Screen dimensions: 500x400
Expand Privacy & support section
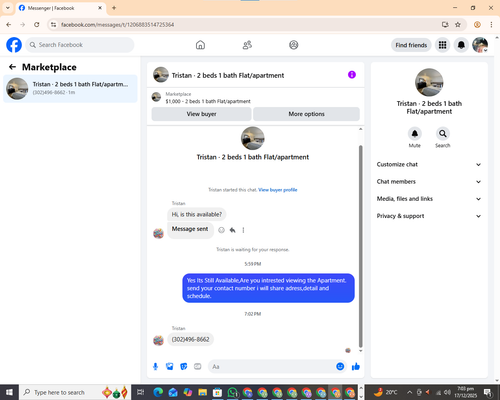coord(429,216)
